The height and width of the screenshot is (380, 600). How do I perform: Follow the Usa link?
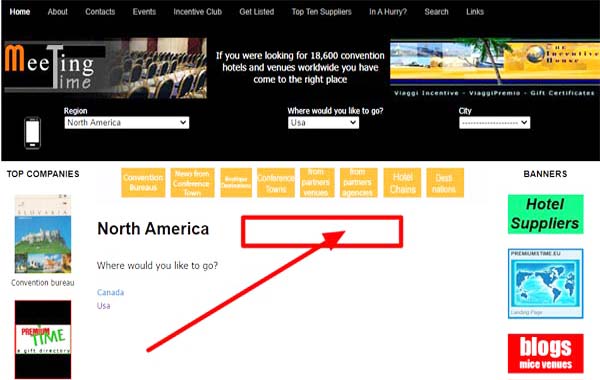[103, 306]
